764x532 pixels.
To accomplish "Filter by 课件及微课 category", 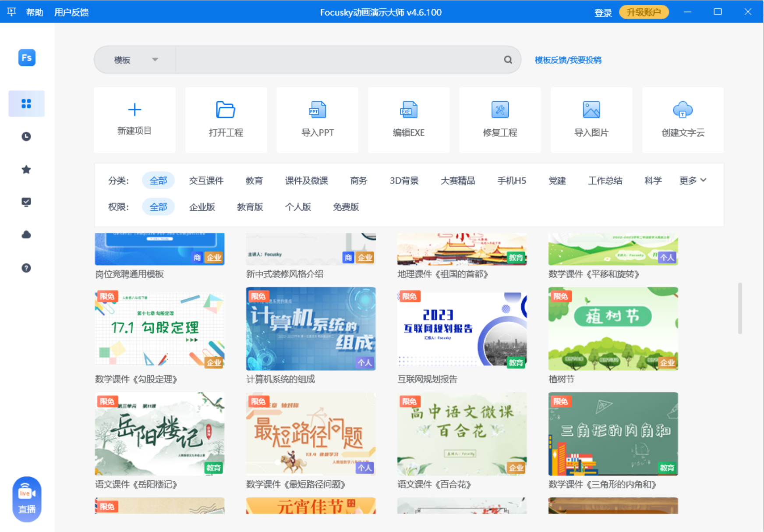I will pos(307,181).
